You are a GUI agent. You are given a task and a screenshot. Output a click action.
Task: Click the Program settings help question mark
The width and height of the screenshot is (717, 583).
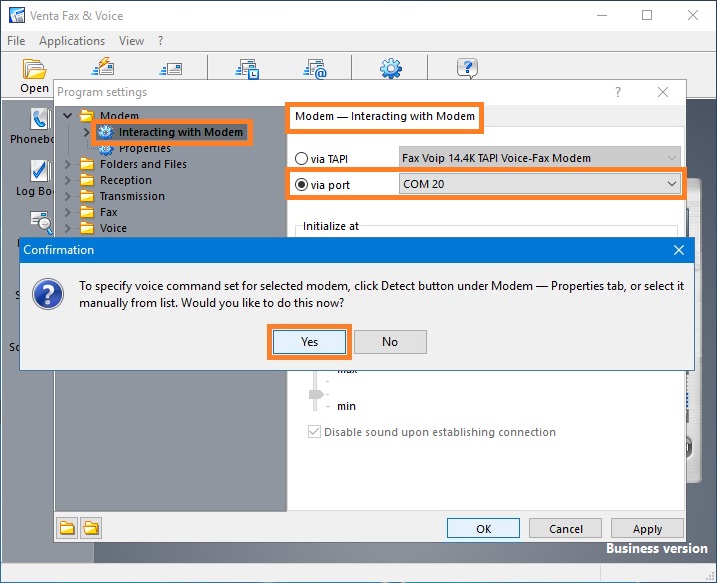click(618, 92)
